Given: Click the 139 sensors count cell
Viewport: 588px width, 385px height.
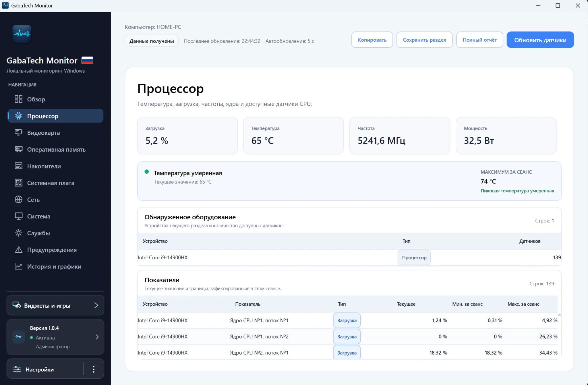Looking at the screenshot, I should tap(557, 257).
